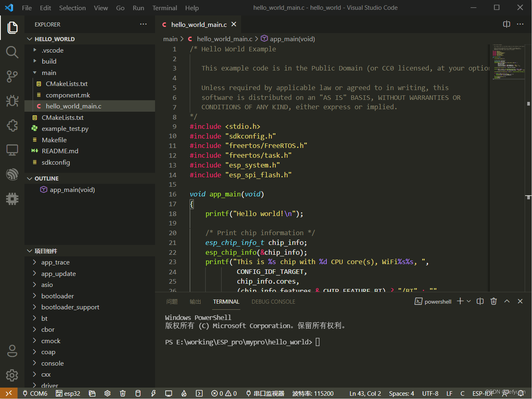Open the Explorer view in activity bar
532x399 pixels.
12,28
